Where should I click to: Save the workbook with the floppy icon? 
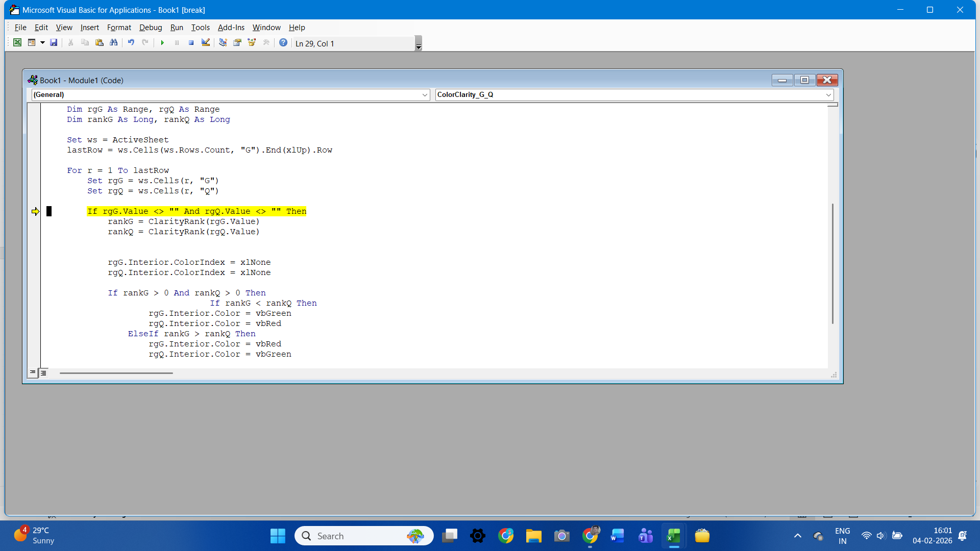(x=54, y=43)
